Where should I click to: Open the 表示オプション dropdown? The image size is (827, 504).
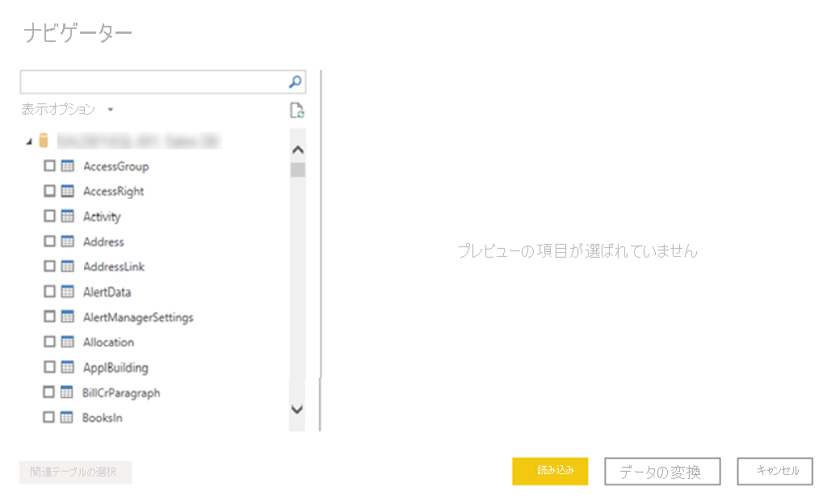pyautogui.click(x=67, y=109)
